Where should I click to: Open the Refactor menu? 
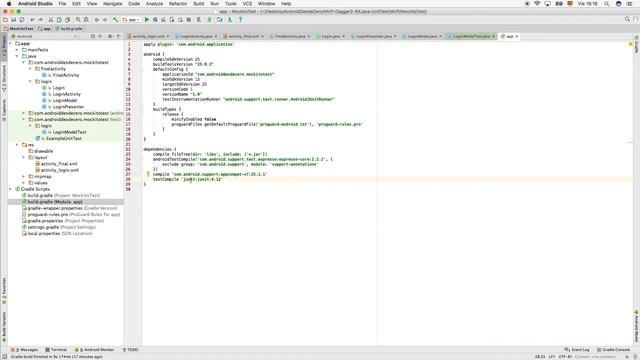click(x=178, y=4)
